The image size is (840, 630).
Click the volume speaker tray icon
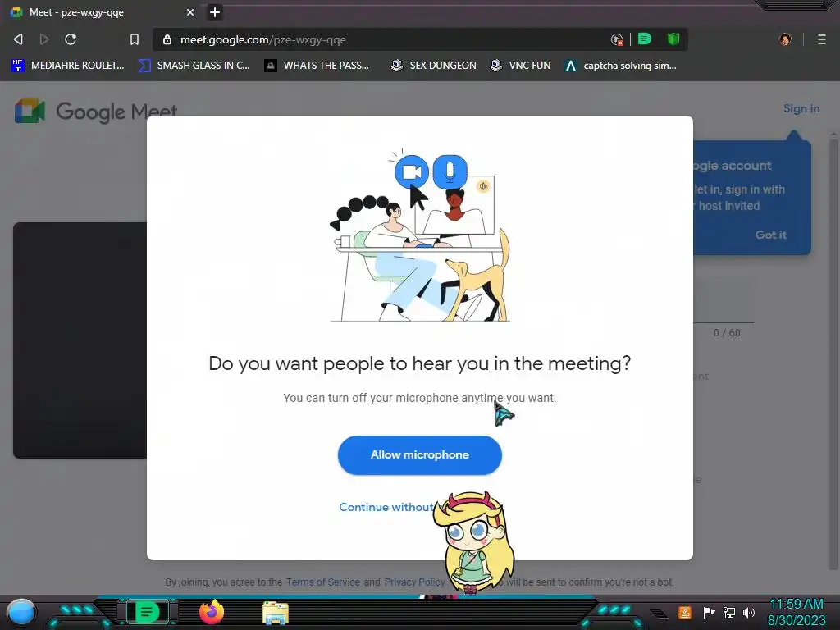coord(748,612)
